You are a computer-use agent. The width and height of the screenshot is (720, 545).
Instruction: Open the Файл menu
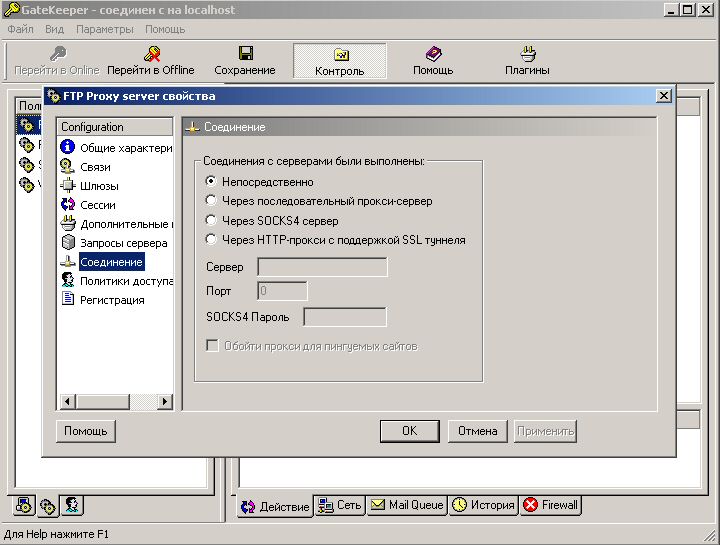pos(20,29)
